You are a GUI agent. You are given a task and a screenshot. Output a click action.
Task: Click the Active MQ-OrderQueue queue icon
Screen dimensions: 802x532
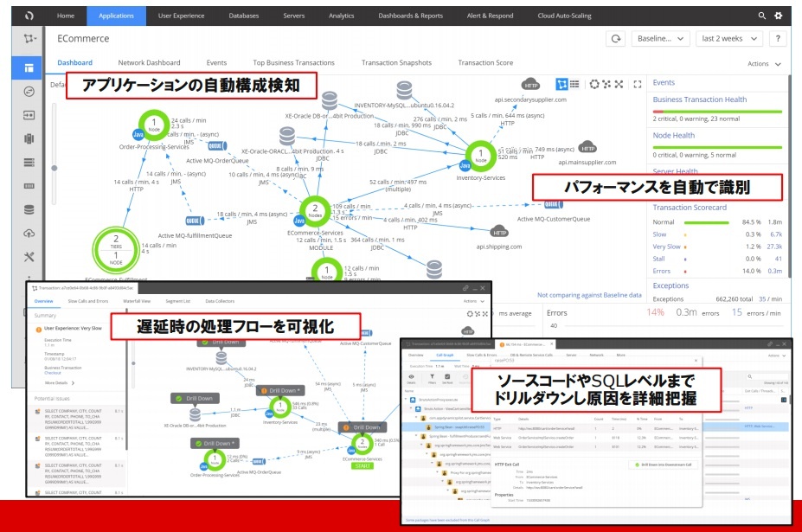(217, 146)
